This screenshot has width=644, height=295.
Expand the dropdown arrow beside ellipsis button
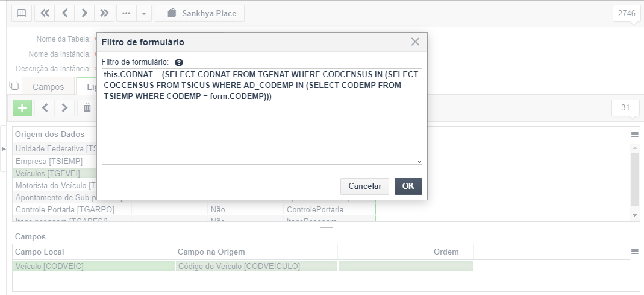(x=144, y=13)
